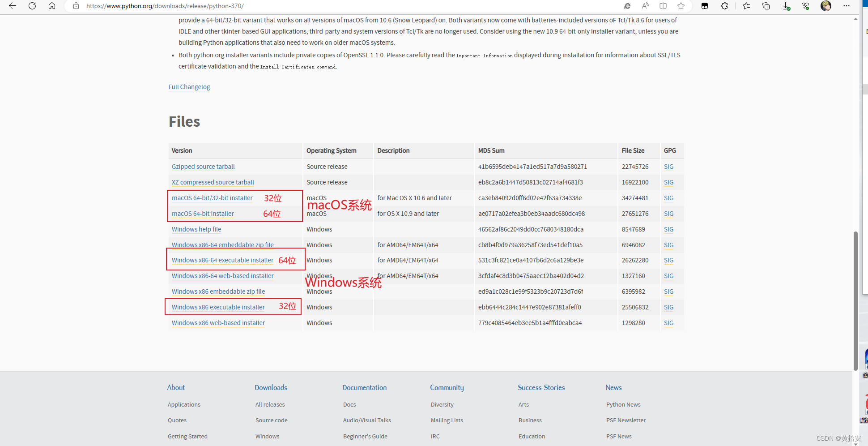Open Docs footer link
The image size is (868, 446).
click(349, 404)
